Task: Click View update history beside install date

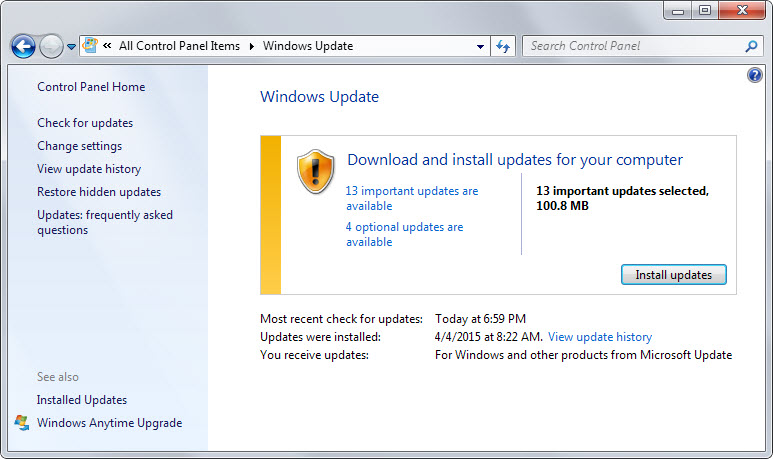Action: pos(600,337)
